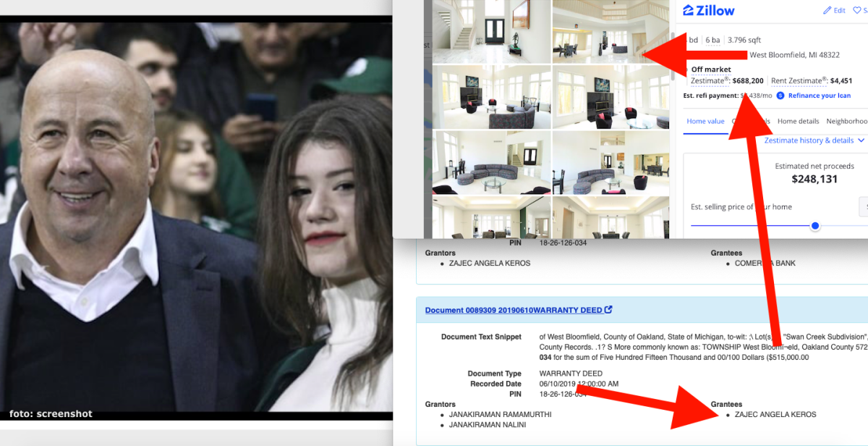Click the "Estimated net proceeds" label
868x446 pixels.
814,167
